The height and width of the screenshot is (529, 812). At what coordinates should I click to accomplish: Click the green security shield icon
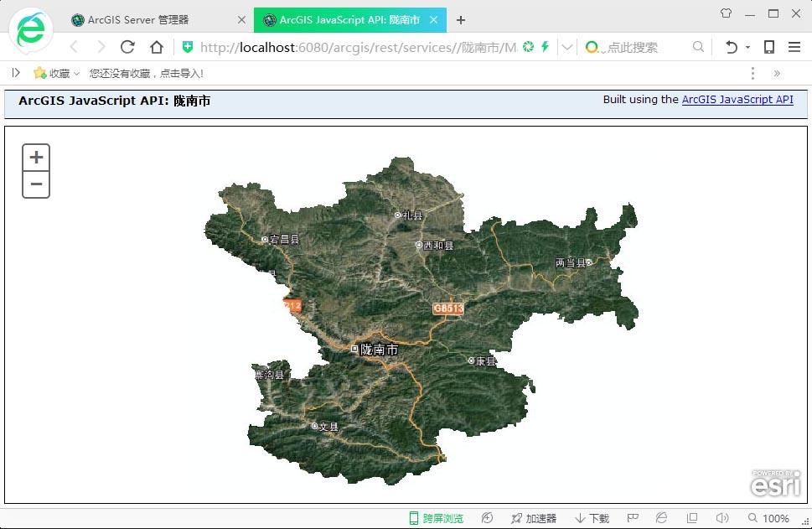coord(188,47)
